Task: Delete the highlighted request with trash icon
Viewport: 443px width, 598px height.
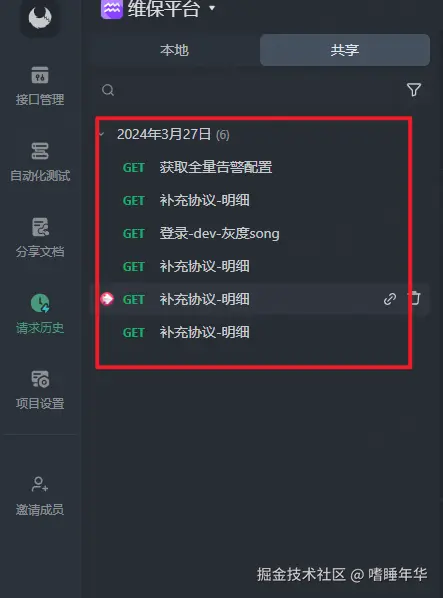Action: tap(415, 298)
